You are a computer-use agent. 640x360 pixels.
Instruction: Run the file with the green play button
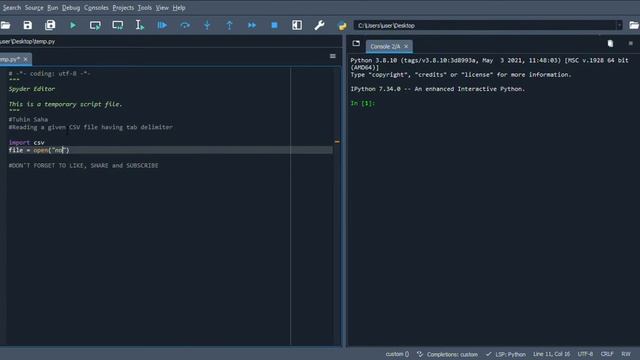point(73,25)
